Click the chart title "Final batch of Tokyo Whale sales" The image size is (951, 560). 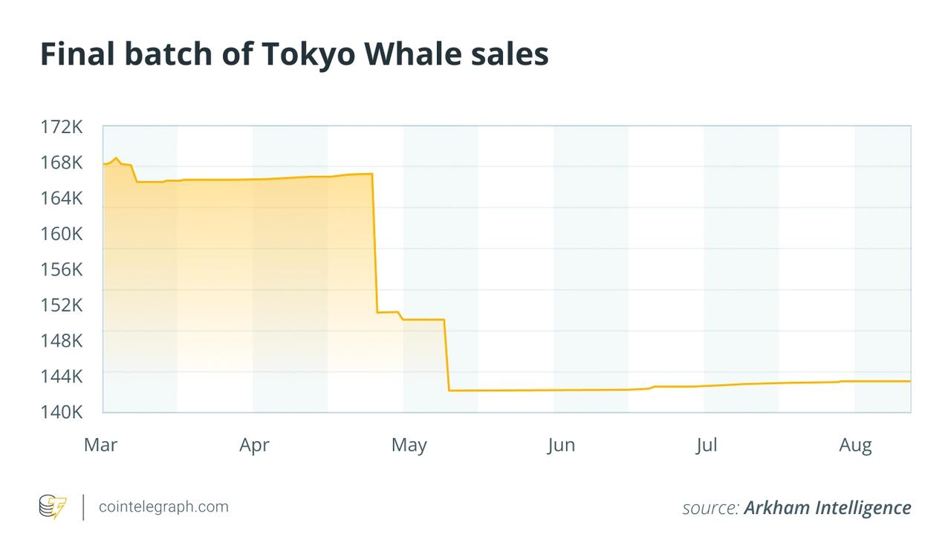294,54
